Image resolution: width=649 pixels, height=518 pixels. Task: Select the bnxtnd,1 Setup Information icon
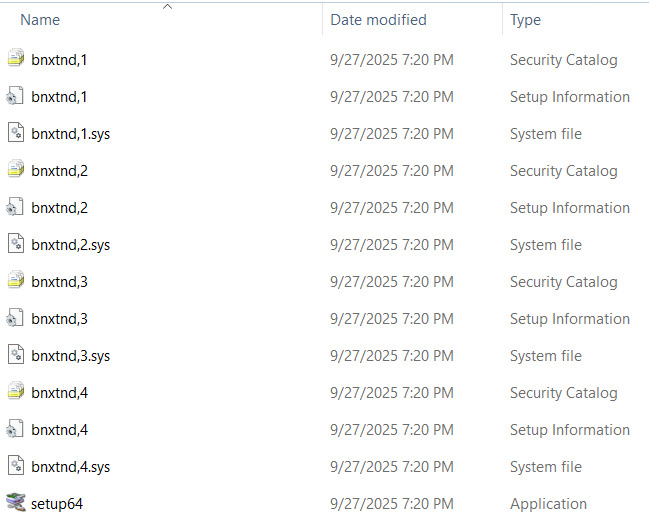[x=15, y=97]
